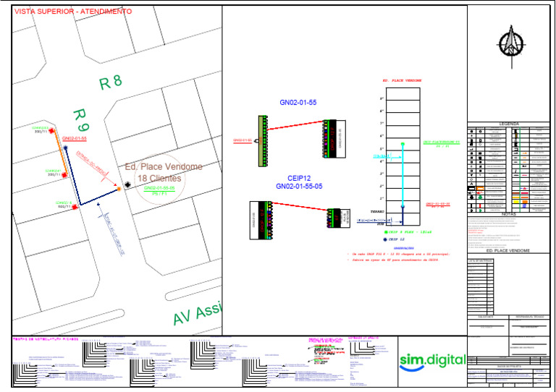Click the red 'ED. PLACE VENDOME' title above the riser

coord(403,81)
